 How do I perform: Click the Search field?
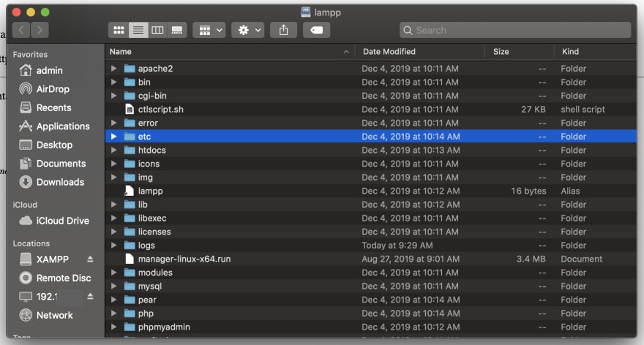click(515, 30)
